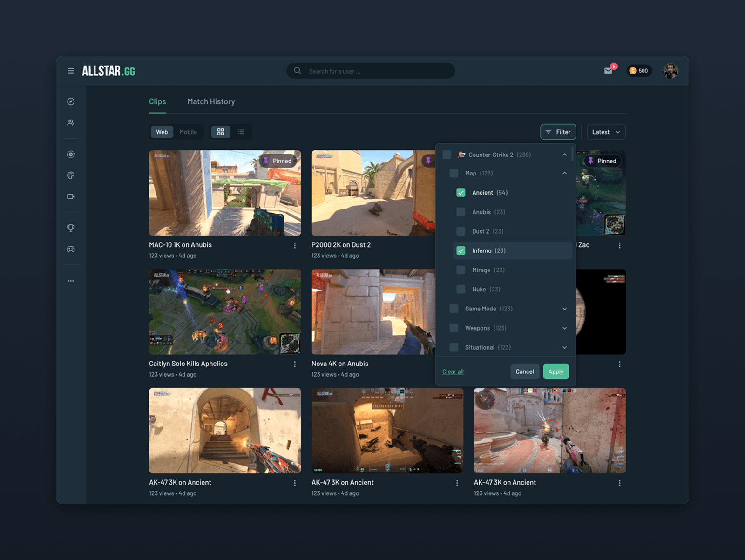This screenshot has width=745, height=560.
Task: Click the Clear all link
Action: (x=453, y=371)
